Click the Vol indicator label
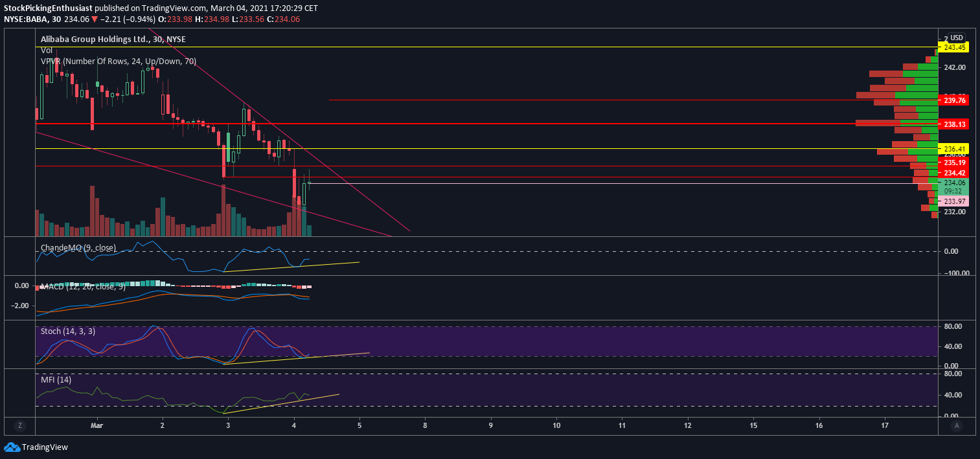This screenshot has width=980, height=459. [47, 50]
